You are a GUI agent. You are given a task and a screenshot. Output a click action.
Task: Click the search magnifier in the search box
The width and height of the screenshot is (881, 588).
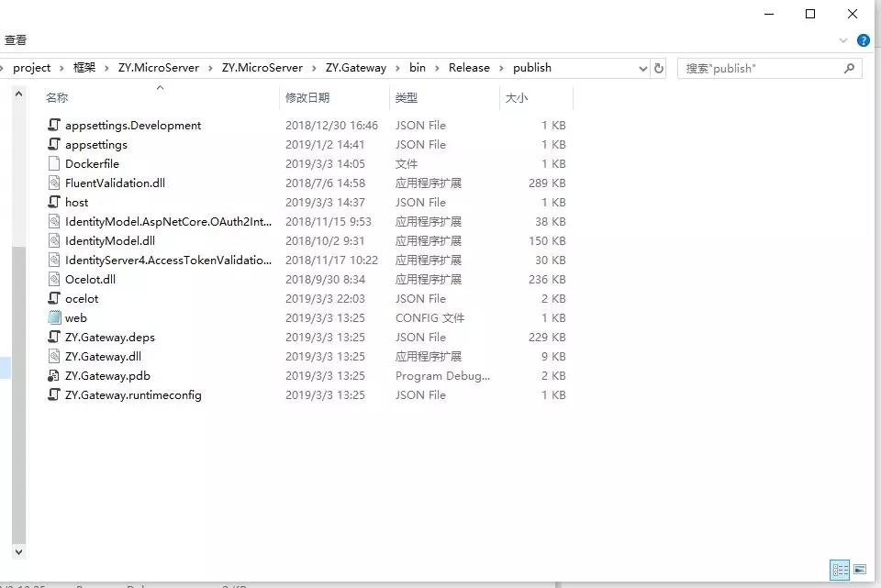pyautogui.click(x=849, y=67)
